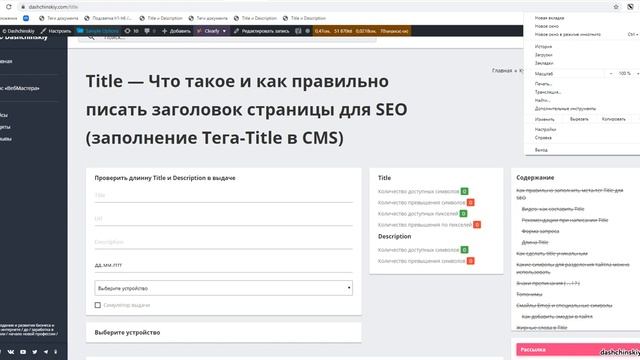The width and height of the screenshot is (640, 360).
Task: Open the YouTube social icon in the sidebar
Action: [x=23, y=352]
